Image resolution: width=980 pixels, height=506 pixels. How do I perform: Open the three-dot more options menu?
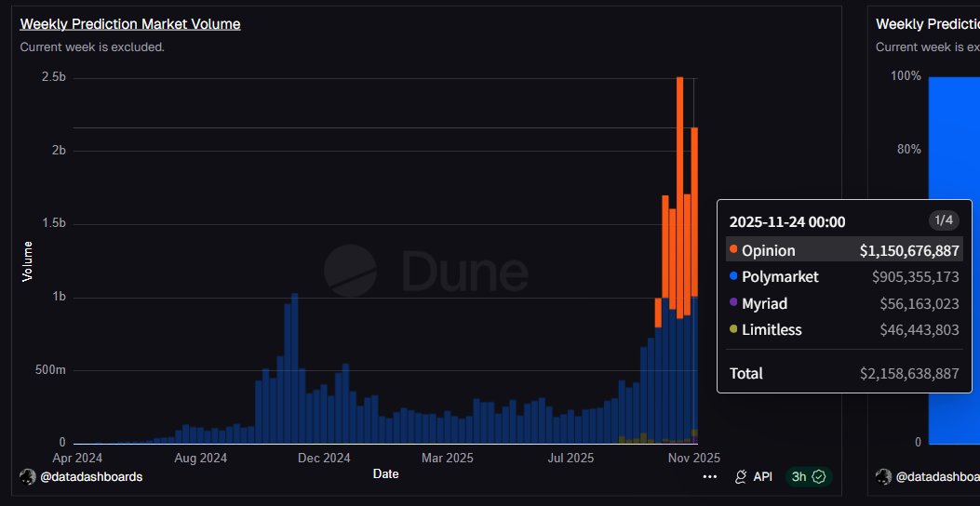[709, 476]
